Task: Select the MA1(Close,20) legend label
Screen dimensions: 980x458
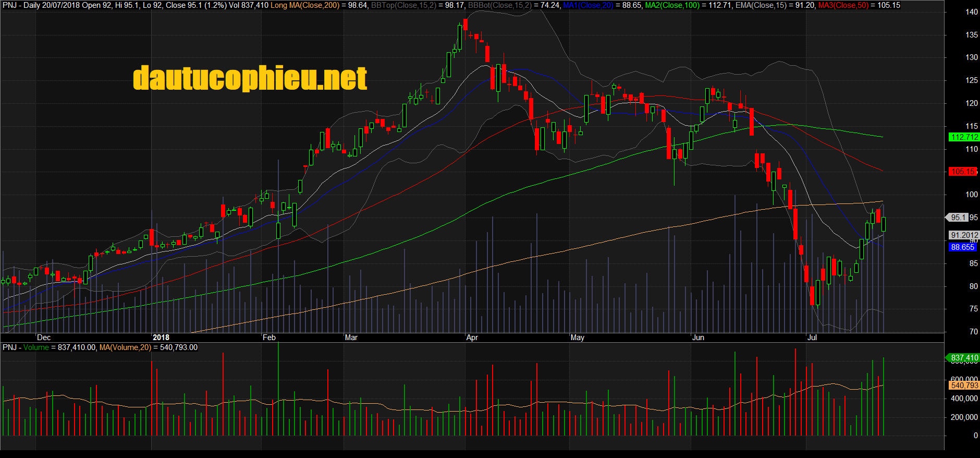Action: pyautogui.click(x=588, y=5)
